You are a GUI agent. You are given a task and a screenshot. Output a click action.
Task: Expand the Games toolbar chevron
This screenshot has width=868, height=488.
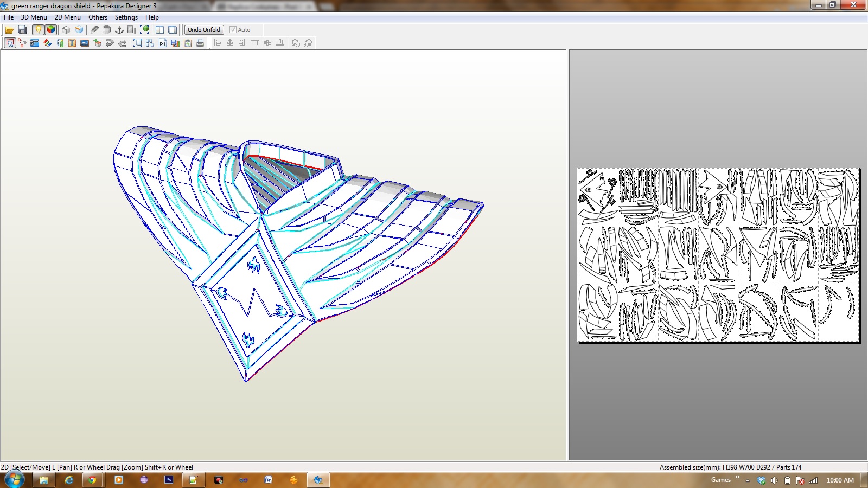coord(737,478)
